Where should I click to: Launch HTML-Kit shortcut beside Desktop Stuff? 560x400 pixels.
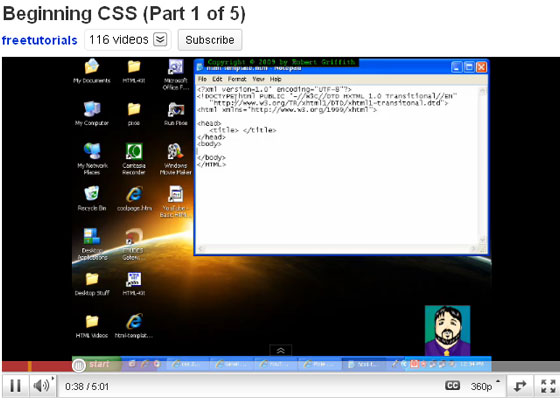pyautogui.click(x=134, y=284)
